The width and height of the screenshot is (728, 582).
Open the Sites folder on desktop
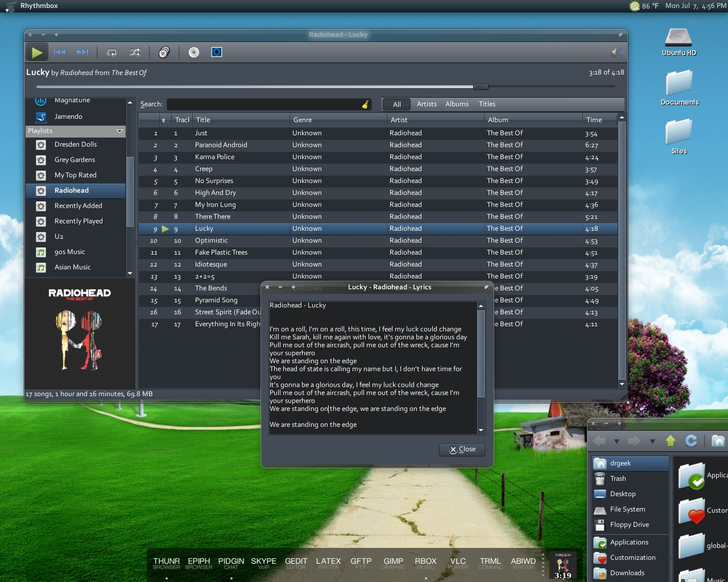[x=679, y=136]
